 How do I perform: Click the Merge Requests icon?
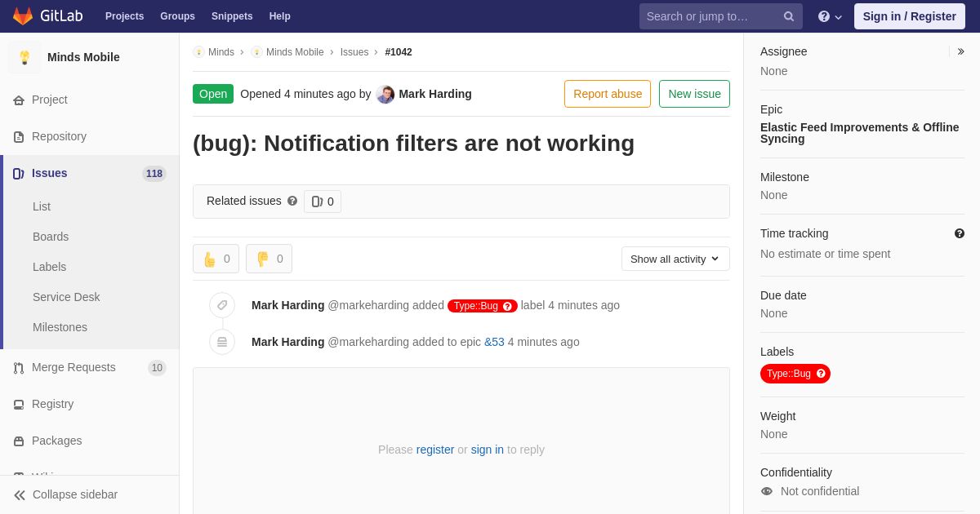coord(19,368)
